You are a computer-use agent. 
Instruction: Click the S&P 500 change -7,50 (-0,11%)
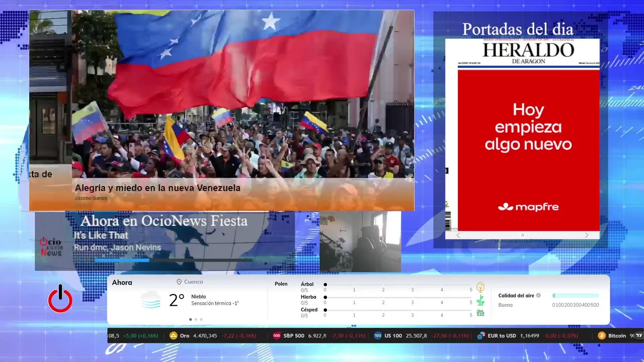(x=349, y=336)
